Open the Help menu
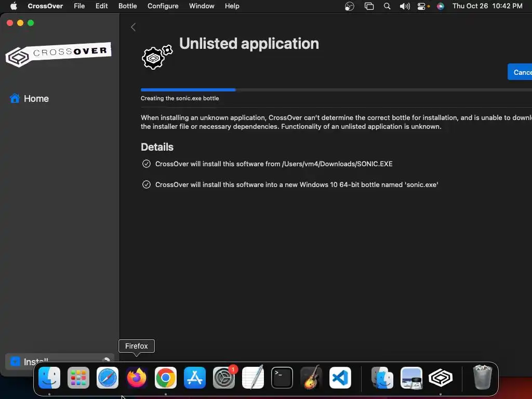The height and width of the screenshot is (399, 532). tap(232, 6)
